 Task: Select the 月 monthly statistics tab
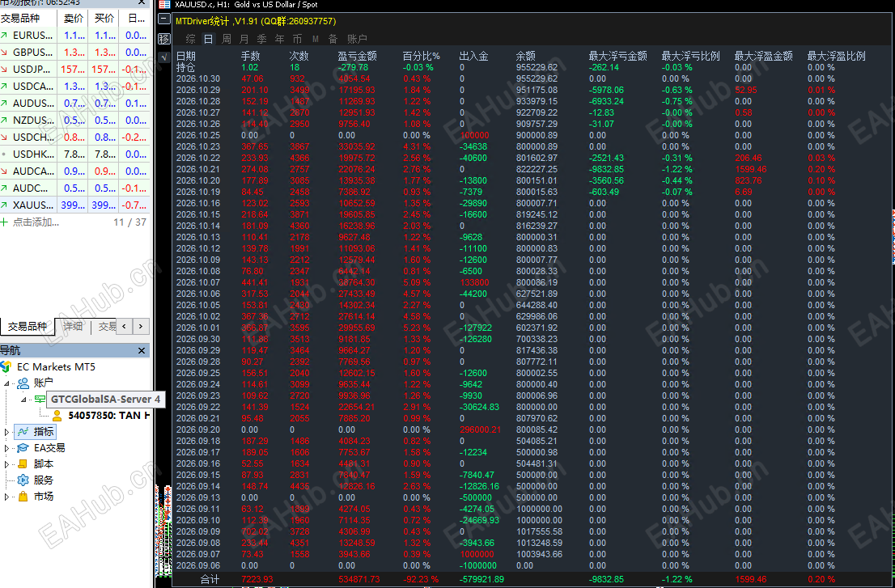244,39
